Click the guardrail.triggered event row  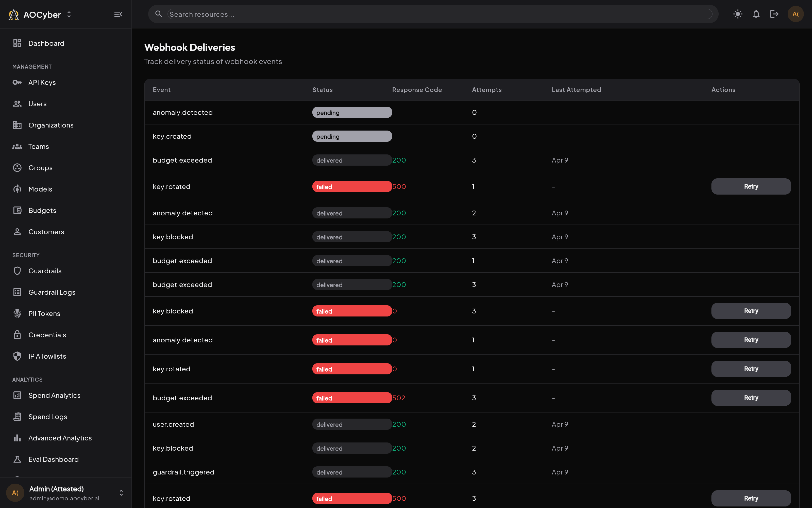[472, 472]
